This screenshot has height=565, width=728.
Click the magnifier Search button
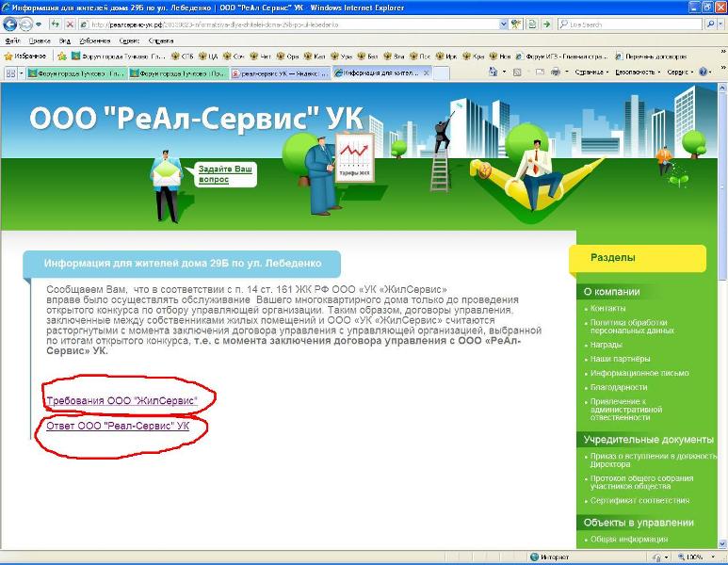[710, 24]
